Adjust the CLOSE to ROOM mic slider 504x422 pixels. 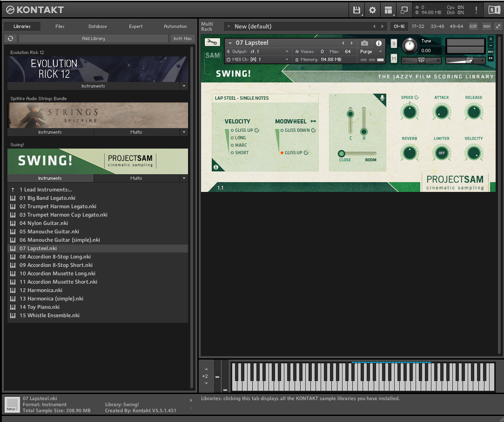click(342, 154)
